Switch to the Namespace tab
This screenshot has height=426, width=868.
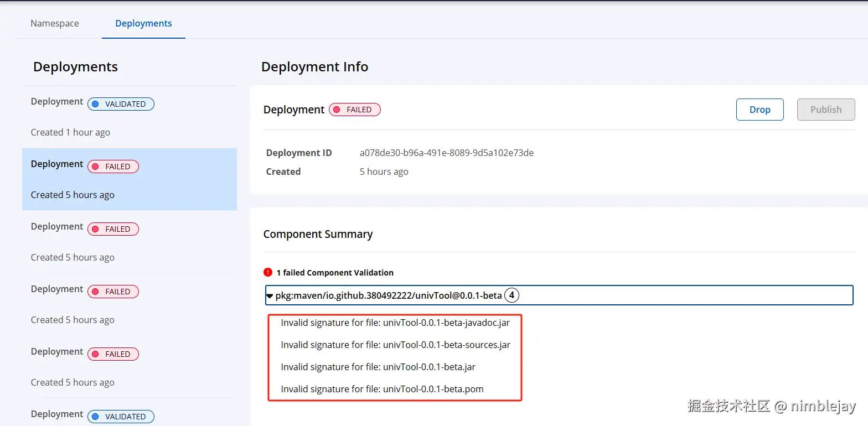(55, 23)
